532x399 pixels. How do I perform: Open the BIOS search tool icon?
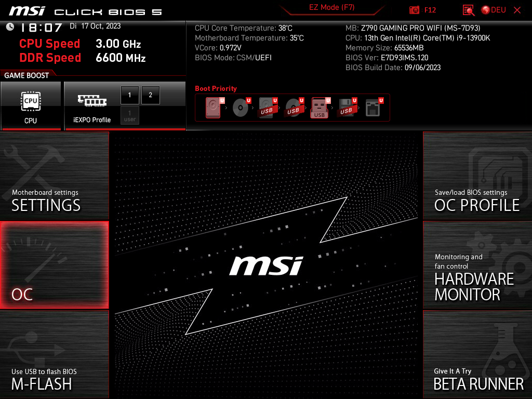point(469,10)
